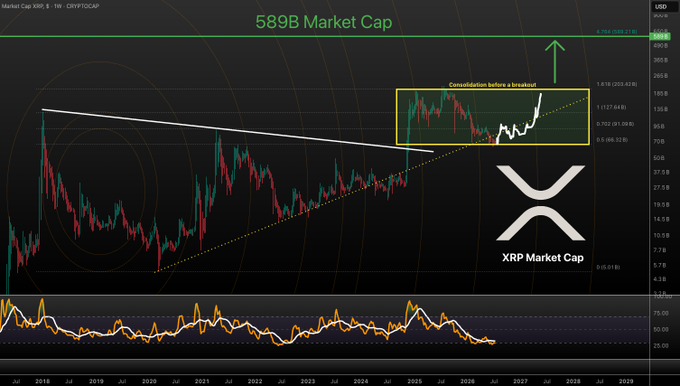The image size is (680, 386).
Task: Click 10.5 B on the price axis
Action: click(661, 236)
